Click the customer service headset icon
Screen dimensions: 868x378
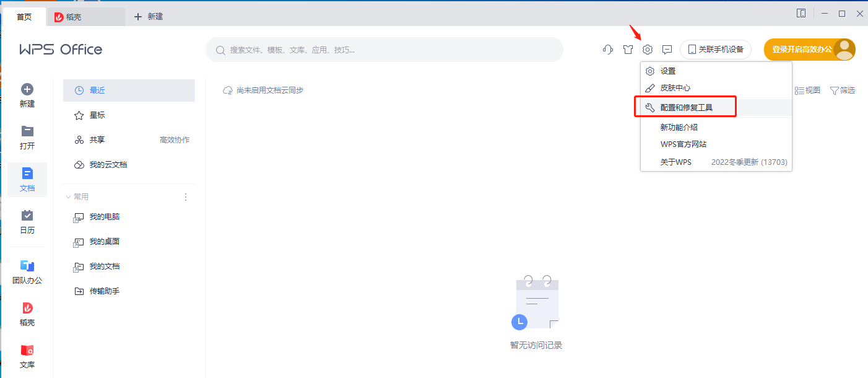pos(607,49)
